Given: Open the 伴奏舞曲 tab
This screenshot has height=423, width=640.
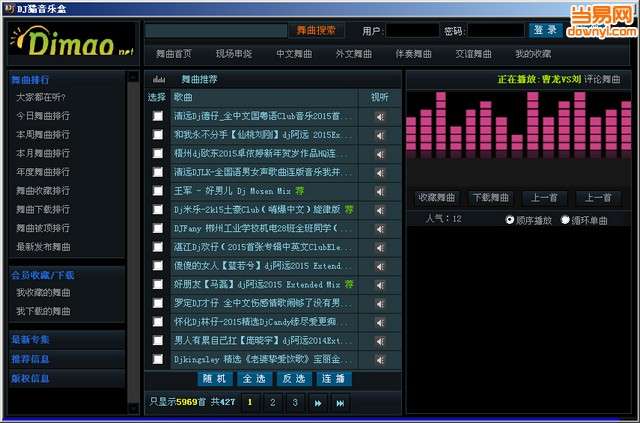Looking at the screenshot, I should (413, 54).
